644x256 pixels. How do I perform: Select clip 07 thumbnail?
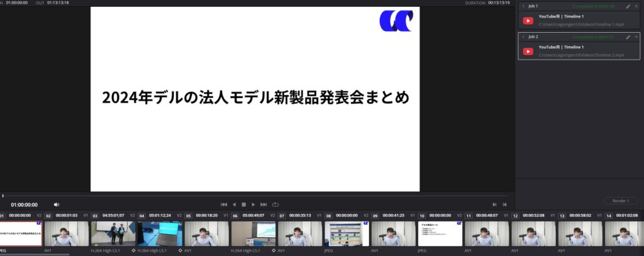coord(300,234)
